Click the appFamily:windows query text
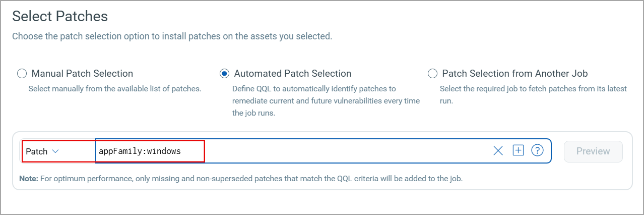 click(x=140, y=151)
